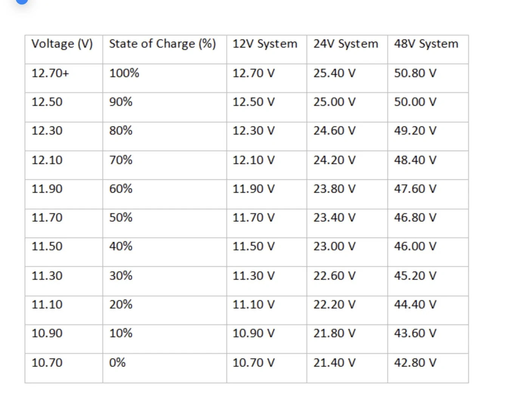The width and height of the screenshot is (509, 420).
Task: Click the 100% state of charge cell
Action: [x=124, y=73]
